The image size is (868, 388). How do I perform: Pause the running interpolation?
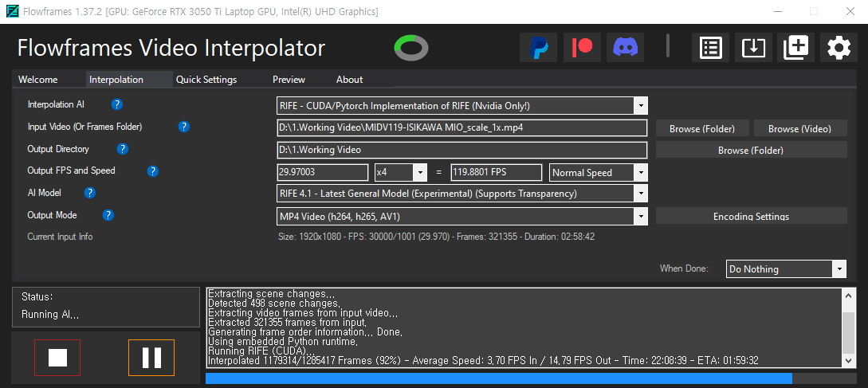click(x=151, y=358)
